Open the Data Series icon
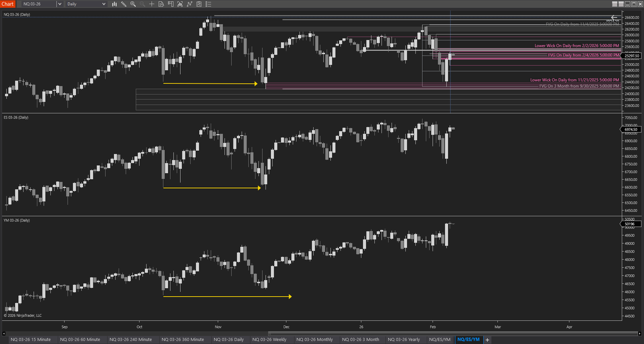This screenshot has width=644, height=344. pos(180,4)
